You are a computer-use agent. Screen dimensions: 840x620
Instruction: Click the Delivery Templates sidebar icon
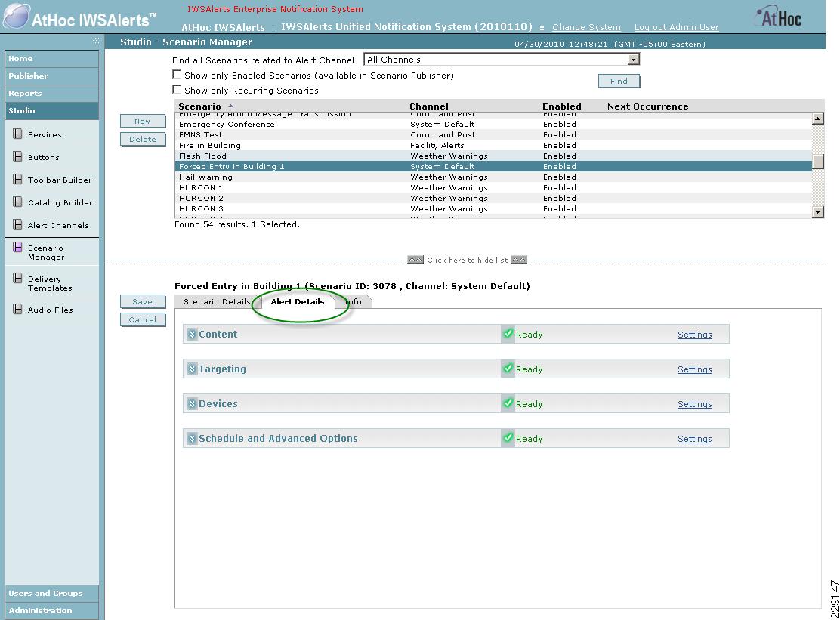pos(17,278)
